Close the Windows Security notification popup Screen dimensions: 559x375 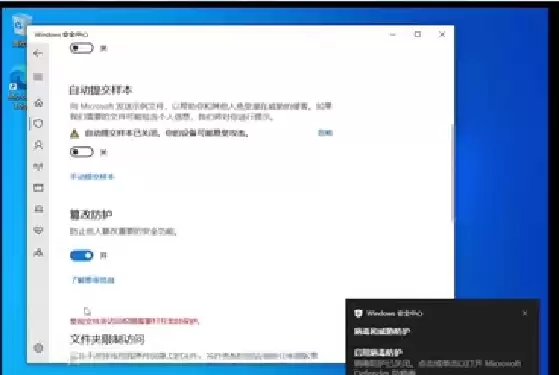tap(525, 313)
